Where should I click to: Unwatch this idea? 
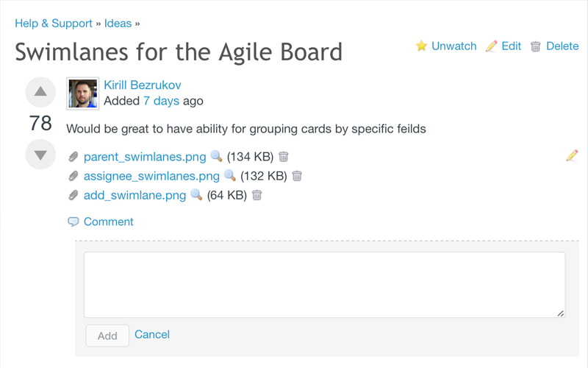coord(446,46)
